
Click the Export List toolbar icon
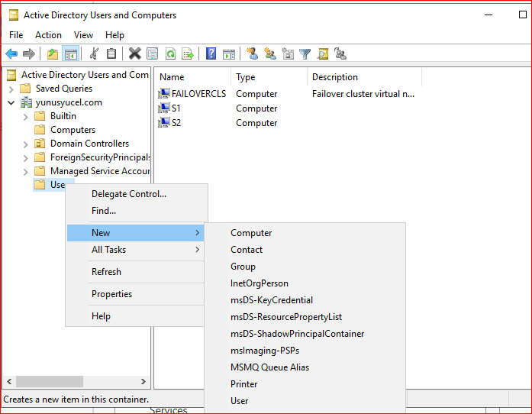click(x=188, y=53)
